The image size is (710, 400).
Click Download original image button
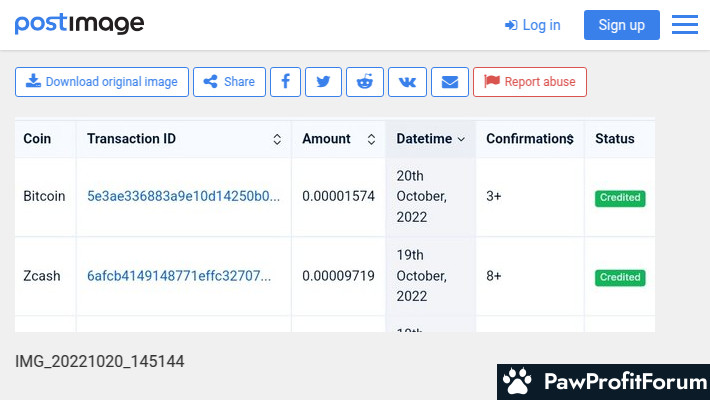pos(102,82)
